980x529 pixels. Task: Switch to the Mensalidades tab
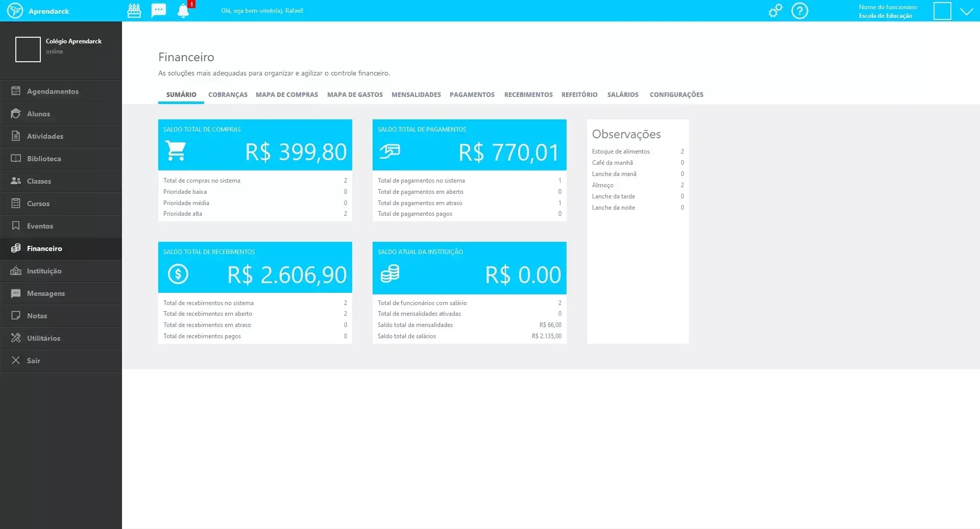(416, 94)
